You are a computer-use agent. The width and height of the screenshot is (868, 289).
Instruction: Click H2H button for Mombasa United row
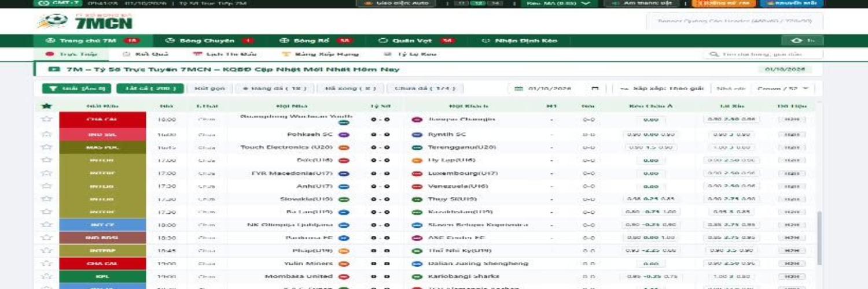coord(791,277)
